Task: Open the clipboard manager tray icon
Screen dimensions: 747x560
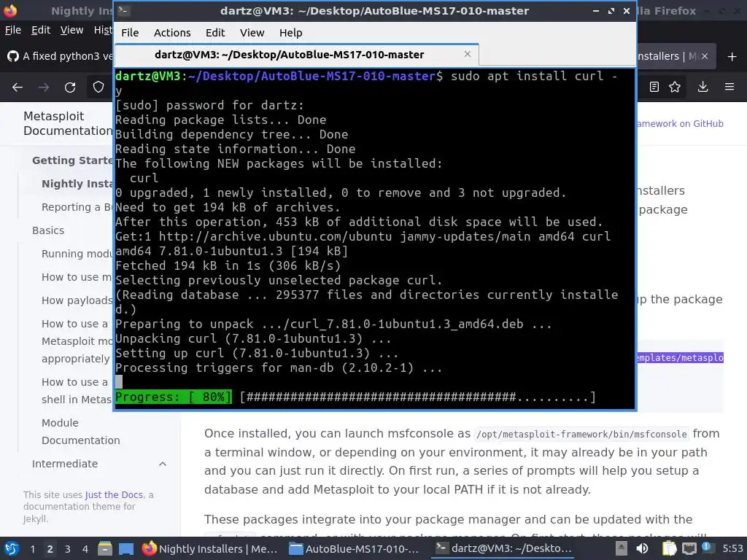Action: pyautogui.click(x=669, y=548)
